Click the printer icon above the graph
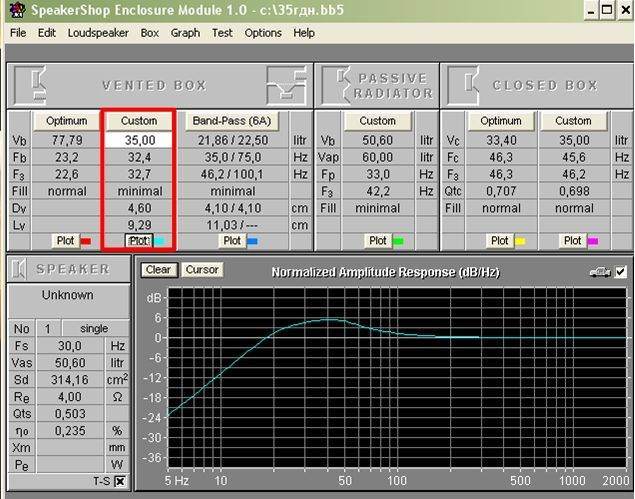 point(598,272)
